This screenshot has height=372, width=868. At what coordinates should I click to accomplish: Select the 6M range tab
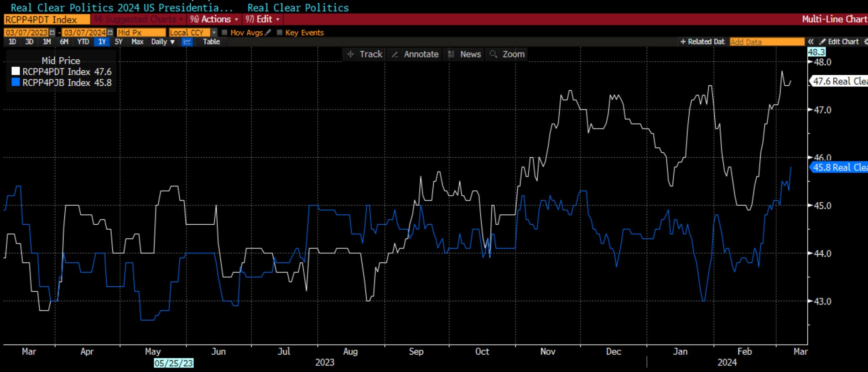[64, 41]
